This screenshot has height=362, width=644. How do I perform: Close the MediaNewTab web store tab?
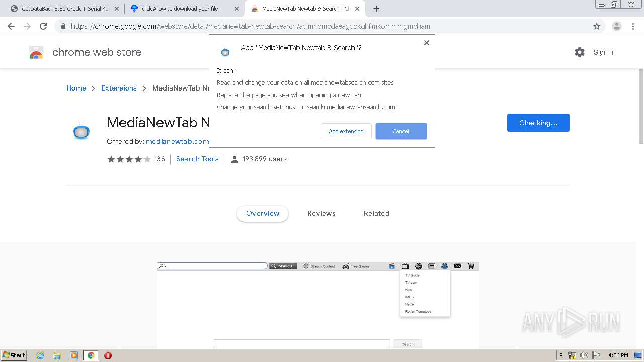(x=357, y=9)
